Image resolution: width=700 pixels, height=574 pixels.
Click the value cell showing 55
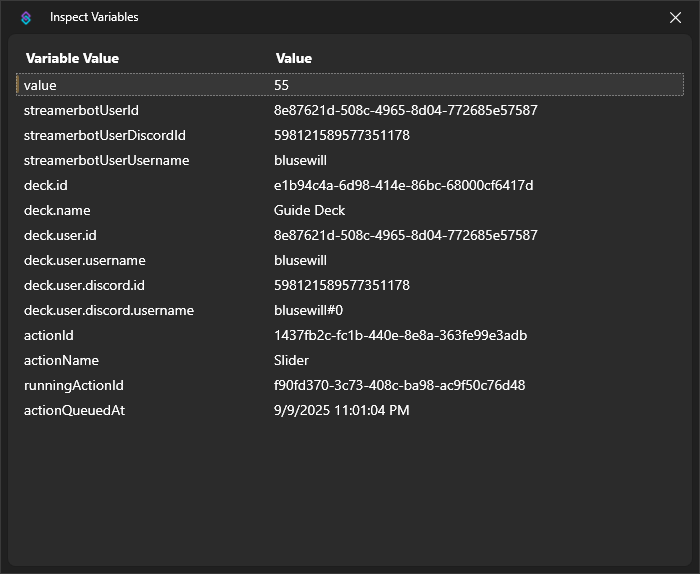281,86
